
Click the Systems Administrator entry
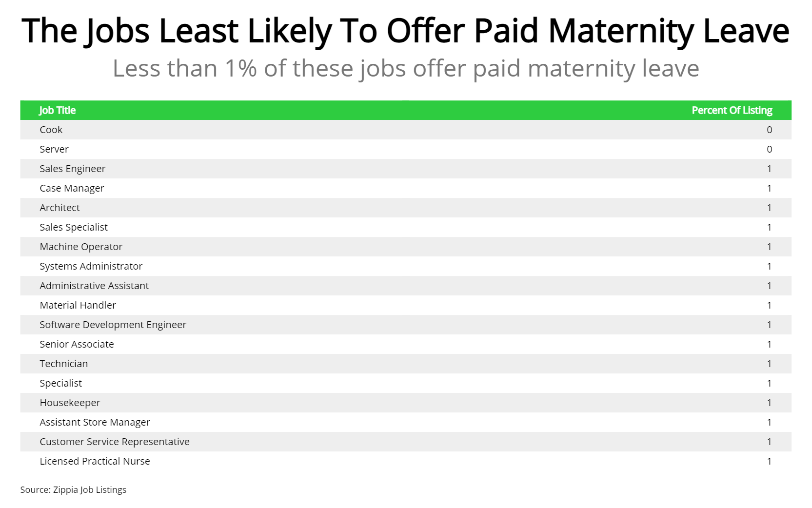[x=91, y=266]
